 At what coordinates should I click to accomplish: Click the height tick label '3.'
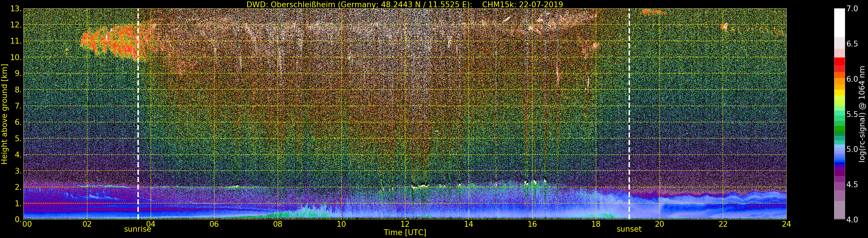click(x=18, y=171)
